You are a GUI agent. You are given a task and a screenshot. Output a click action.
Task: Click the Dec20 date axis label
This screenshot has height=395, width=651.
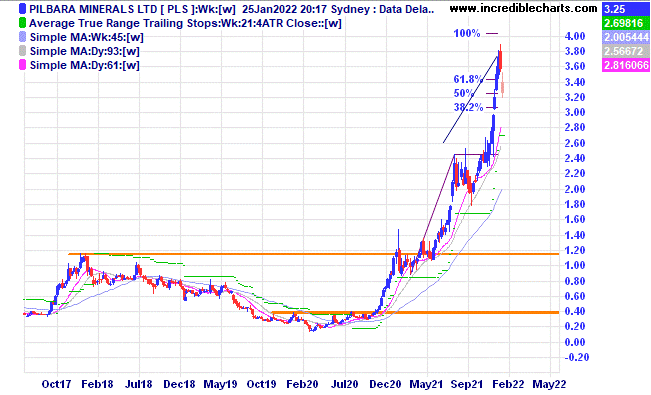pyautogui.click(x=385, y=384)
